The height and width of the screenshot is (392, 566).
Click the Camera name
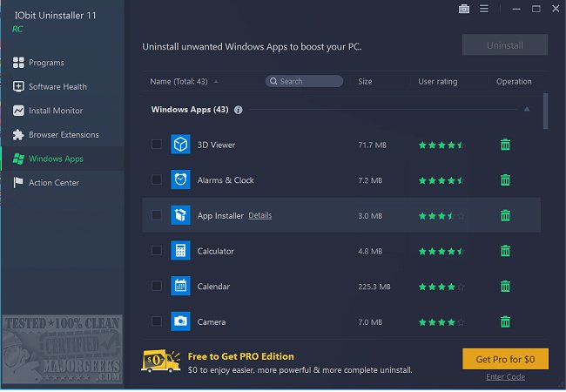click(x=212, y=321)
